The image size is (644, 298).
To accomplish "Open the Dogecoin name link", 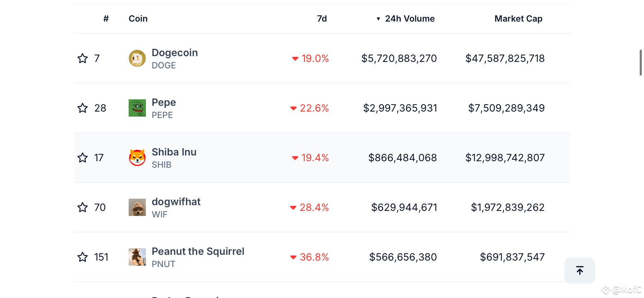I will click(x=175, y=53).
